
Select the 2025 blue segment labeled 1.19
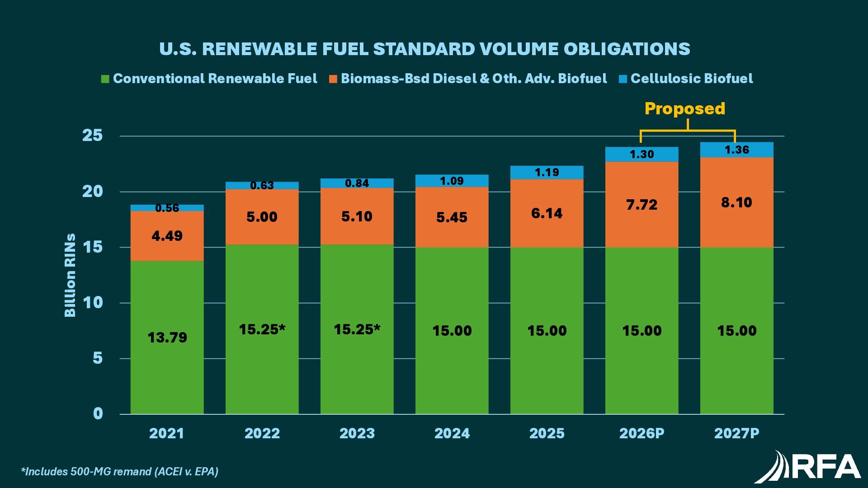[547, 172]
